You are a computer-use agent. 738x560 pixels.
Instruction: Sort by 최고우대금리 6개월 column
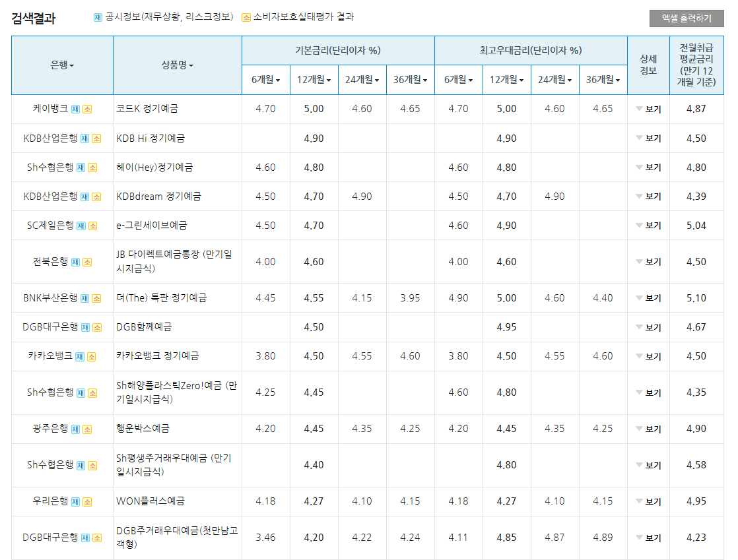458,80
